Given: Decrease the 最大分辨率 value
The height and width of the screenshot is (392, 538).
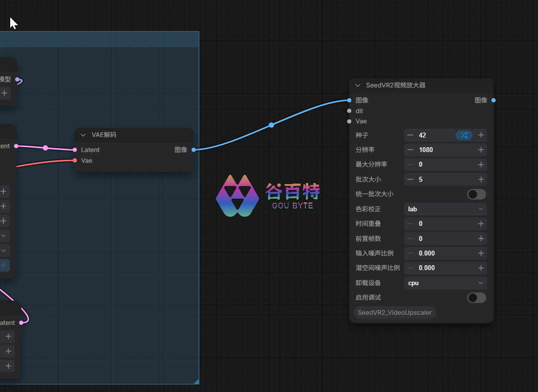Looking at the screenshot, I should pos(410,165).
